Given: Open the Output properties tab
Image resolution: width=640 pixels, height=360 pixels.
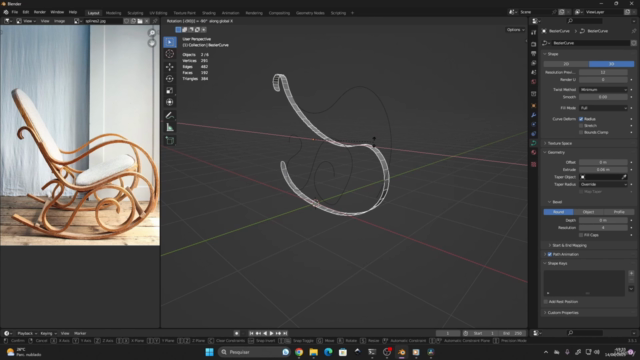Looking at the screenshot, I should pos(533,53).
